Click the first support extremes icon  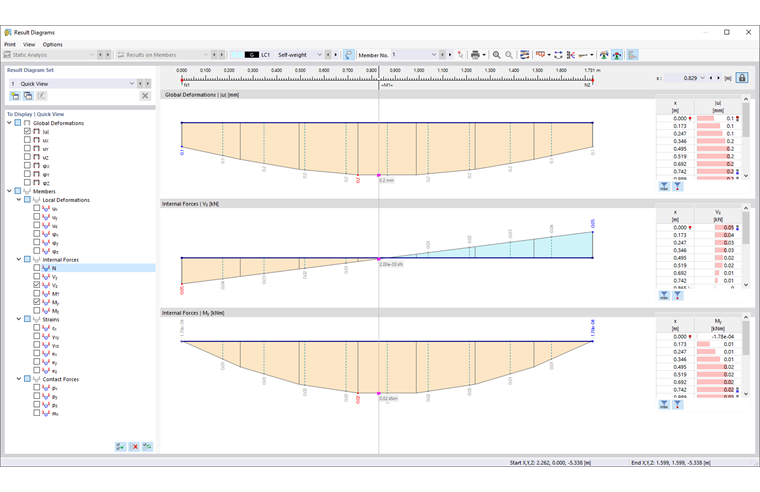(604, 55)
